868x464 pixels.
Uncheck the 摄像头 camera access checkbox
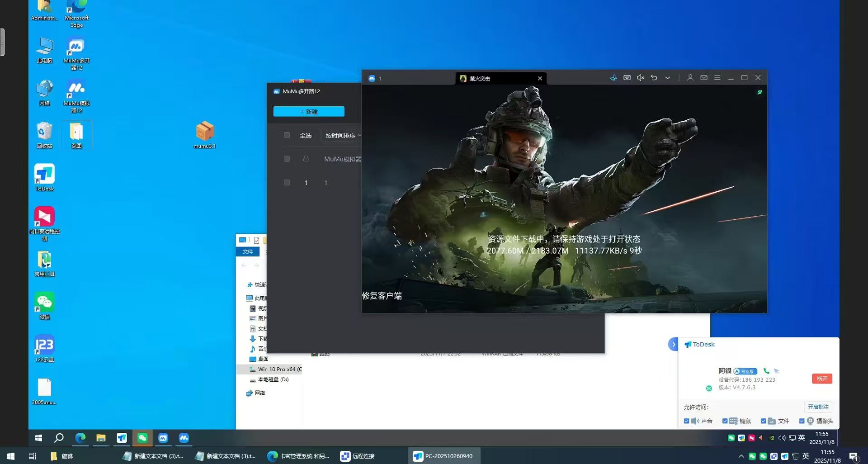click(802, 421)
